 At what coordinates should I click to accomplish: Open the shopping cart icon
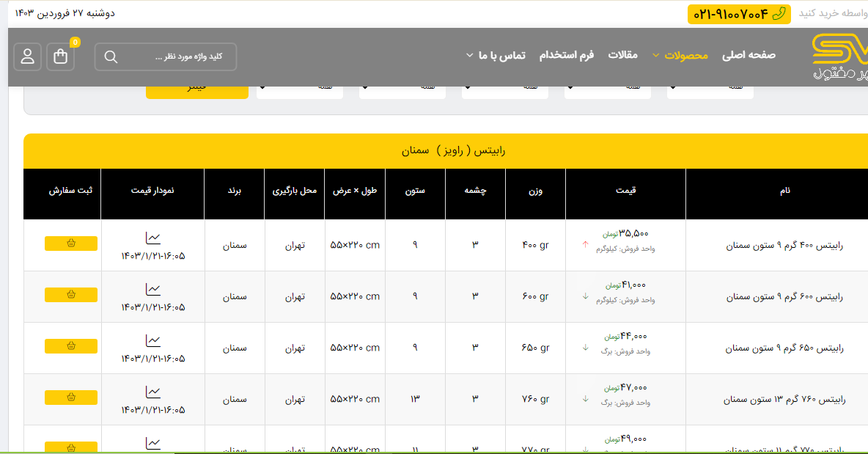click(61, 56)
